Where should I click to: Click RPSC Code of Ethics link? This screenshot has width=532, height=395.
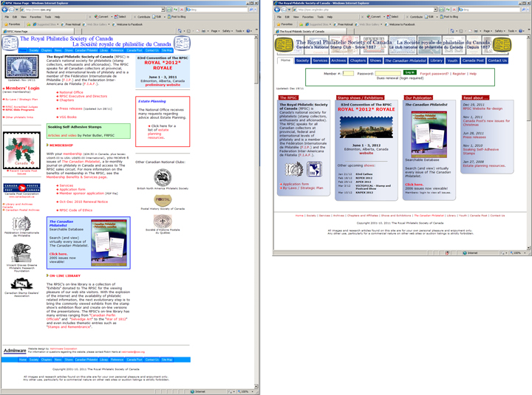coord(75,210)
